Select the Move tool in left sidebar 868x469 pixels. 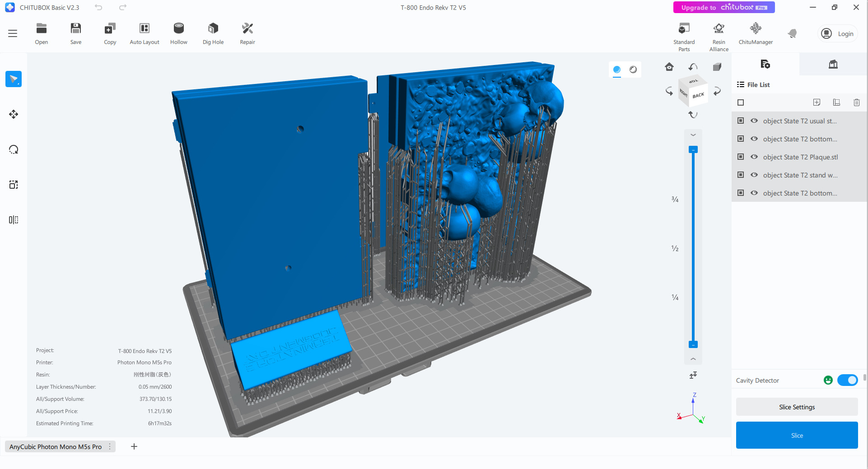tap(14, 114)
